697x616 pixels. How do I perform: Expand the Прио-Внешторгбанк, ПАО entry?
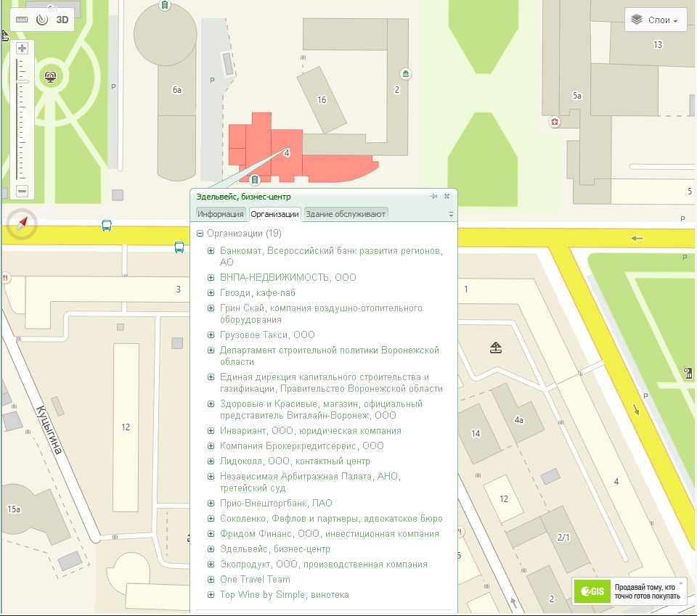(x=211, y=504)
